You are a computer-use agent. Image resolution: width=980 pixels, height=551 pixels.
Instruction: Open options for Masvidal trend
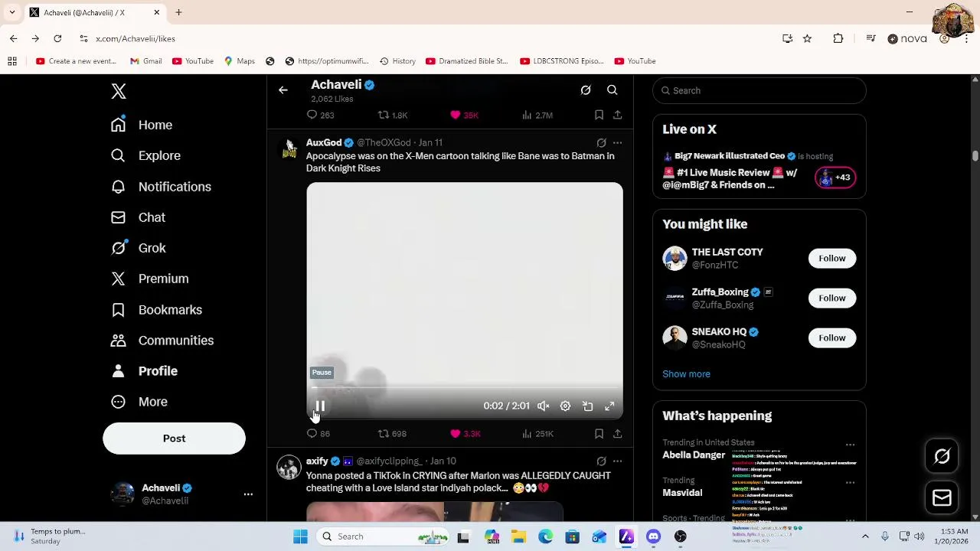point(850,483)
